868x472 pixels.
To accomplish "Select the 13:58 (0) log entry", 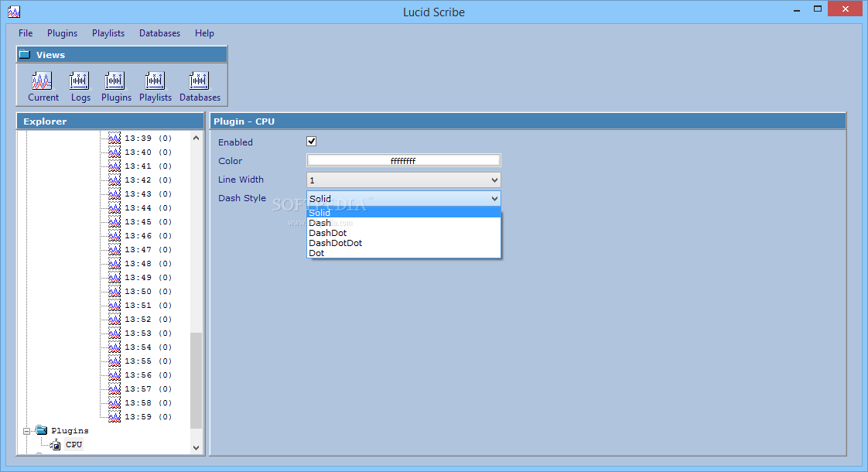I will point(148,403).
